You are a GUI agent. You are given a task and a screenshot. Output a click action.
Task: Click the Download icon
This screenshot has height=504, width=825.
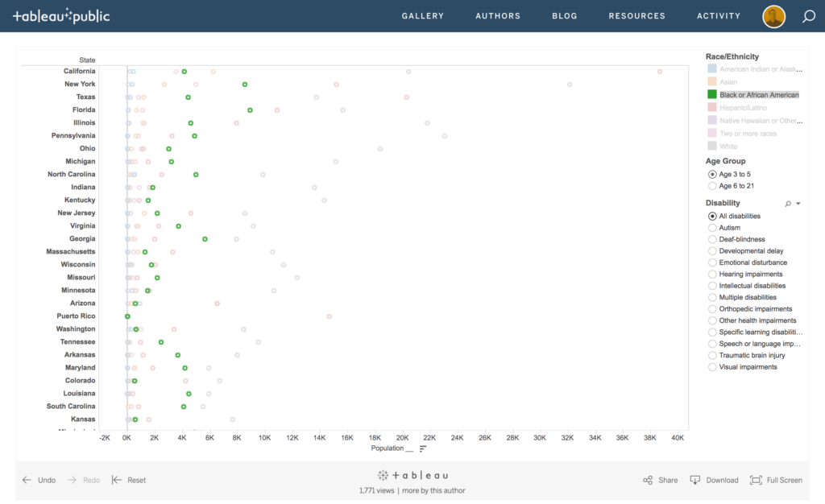tap(695, 480)
